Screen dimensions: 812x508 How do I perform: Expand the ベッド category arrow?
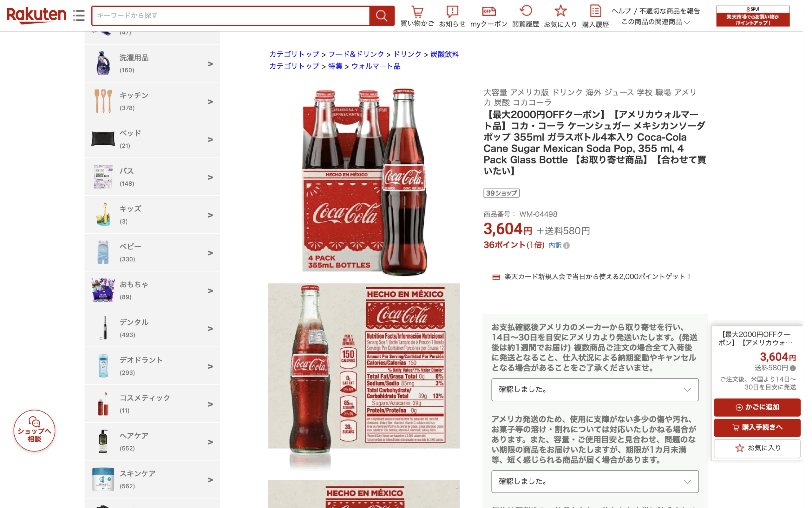(x=210, y=139)
